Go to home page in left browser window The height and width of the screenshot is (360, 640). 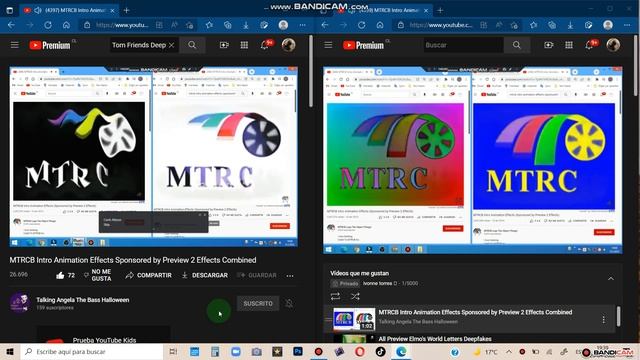tap(66, 25)
